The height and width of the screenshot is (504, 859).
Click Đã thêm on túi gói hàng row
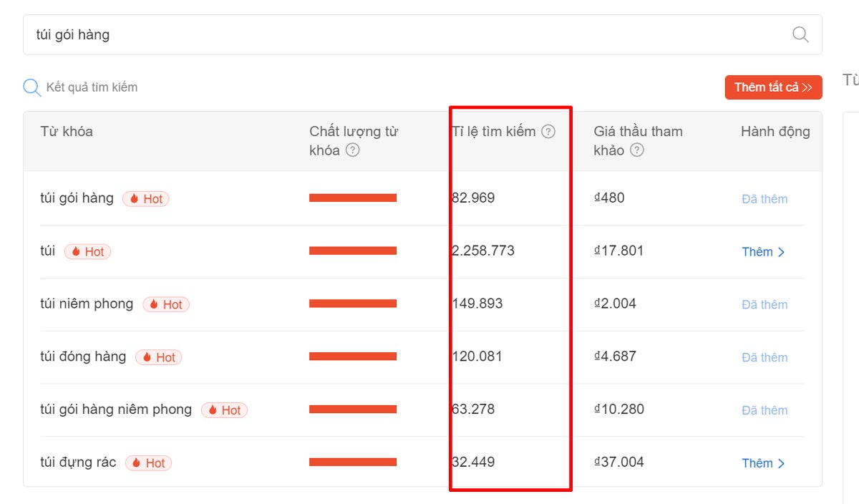[765, 199]
